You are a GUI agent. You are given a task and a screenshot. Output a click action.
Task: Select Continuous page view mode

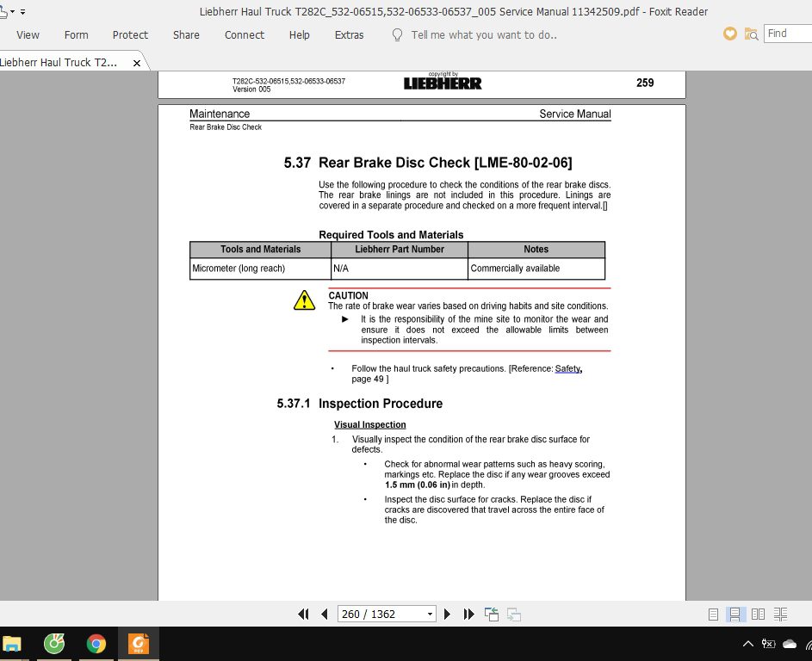point(735,614)
